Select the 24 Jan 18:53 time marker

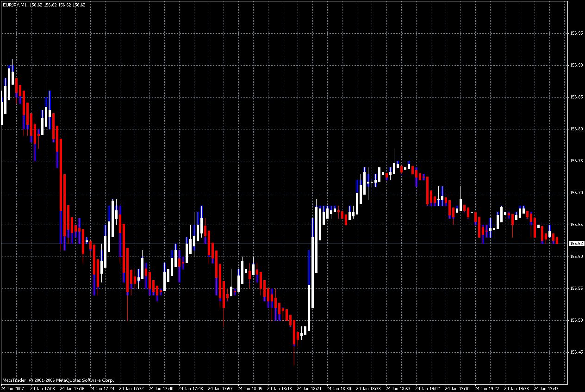point(398,388)
